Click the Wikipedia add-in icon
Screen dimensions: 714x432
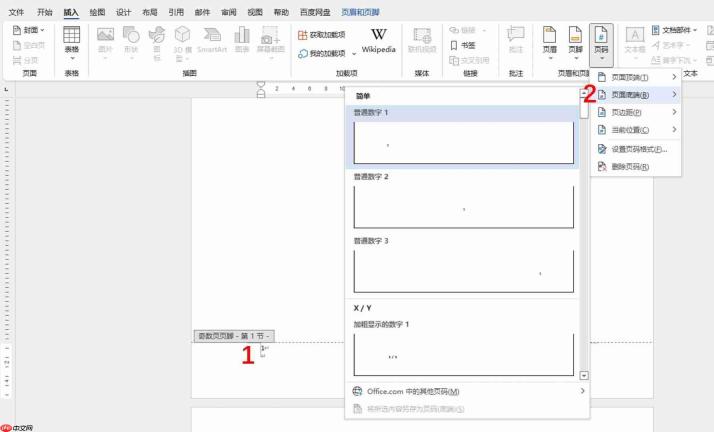378,35
